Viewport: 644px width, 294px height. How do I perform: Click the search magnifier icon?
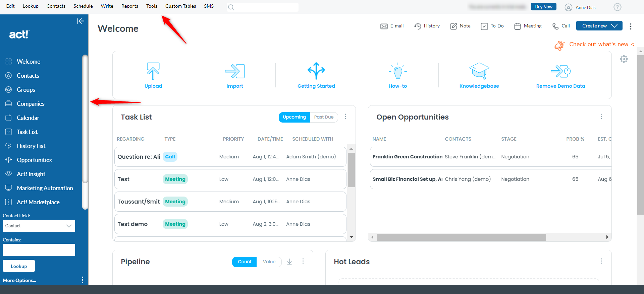pos(231,7)
